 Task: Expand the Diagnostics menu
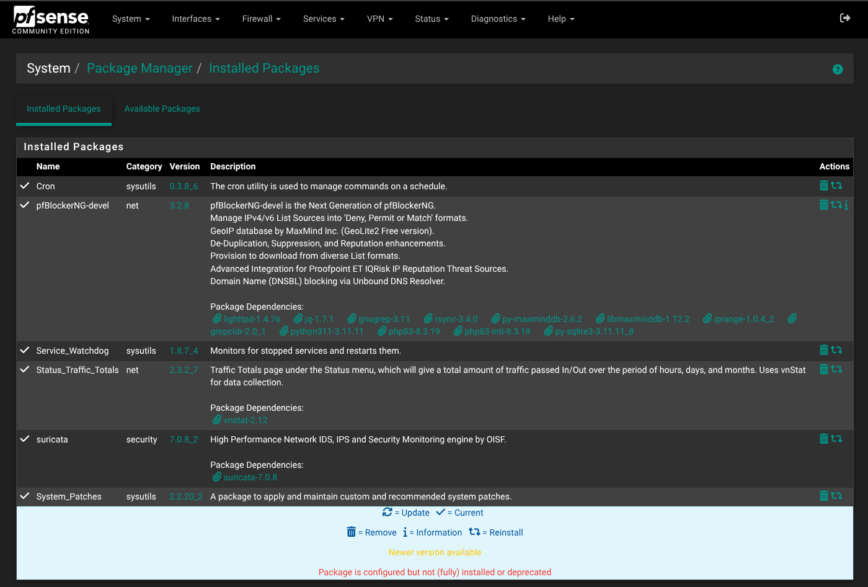(498, 19)
